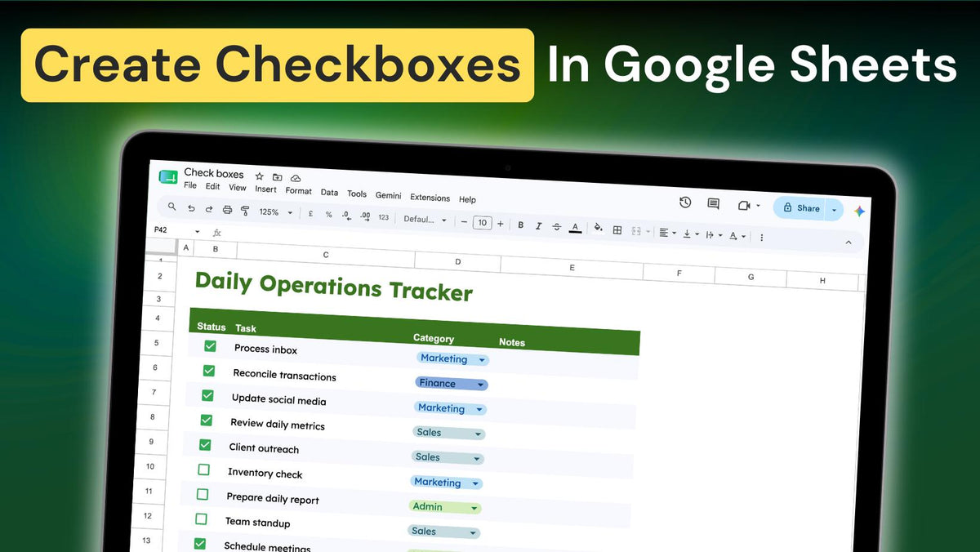The image size is (980, 552).
Task: Decrease font size with minus button
Action: point(464,222)
